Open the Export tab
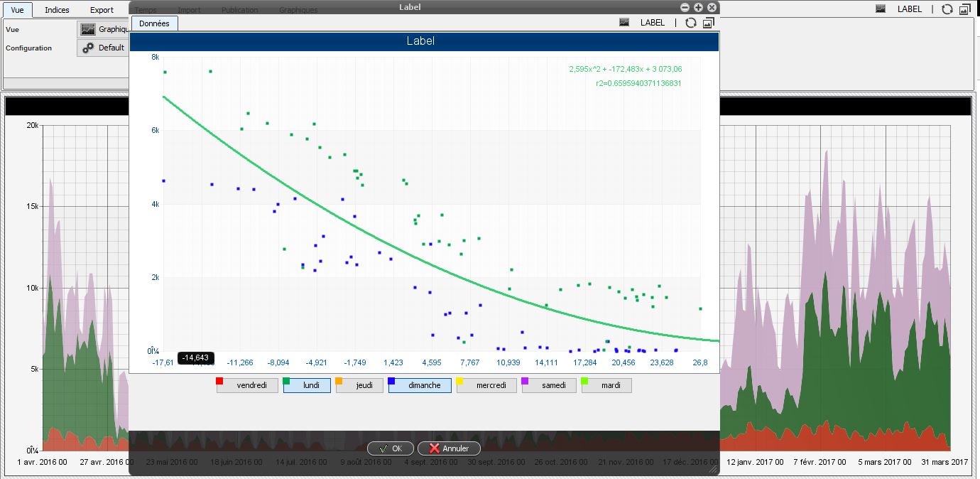 (x=102, y=10)
